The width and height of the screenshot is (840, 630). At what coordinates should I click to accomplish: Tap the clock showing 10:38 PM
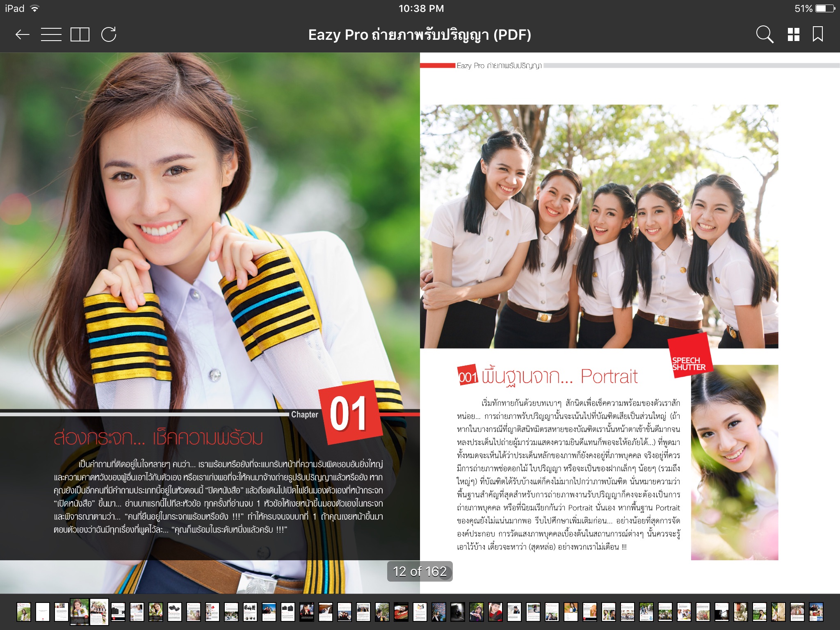(x=421, y=8)
